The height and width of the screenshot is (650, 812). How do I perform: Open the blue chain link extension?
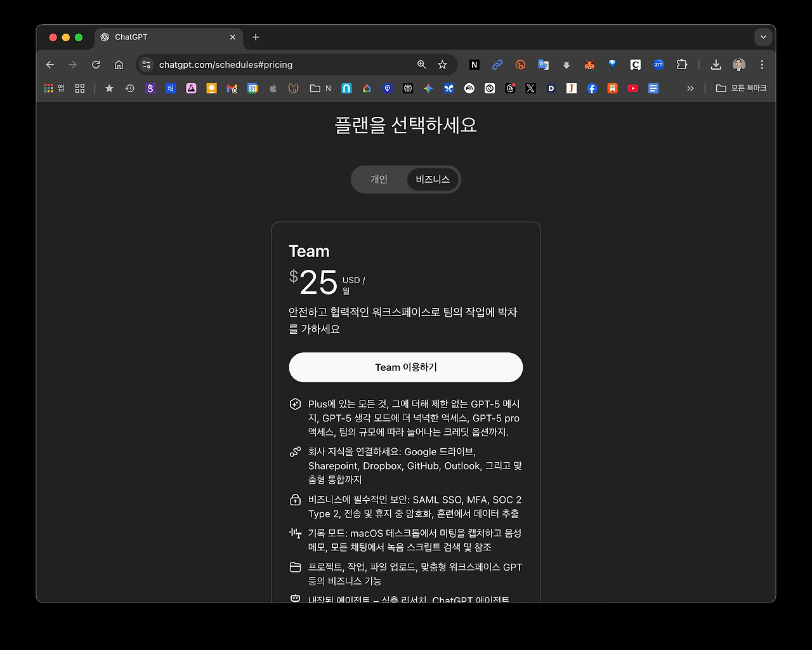click(497, 65)
